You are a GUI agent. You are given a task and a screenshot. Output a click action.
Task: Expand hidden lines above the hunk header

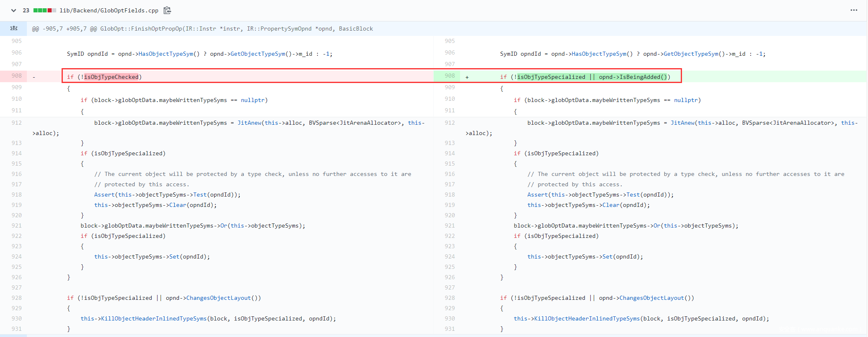pos(14,28)
